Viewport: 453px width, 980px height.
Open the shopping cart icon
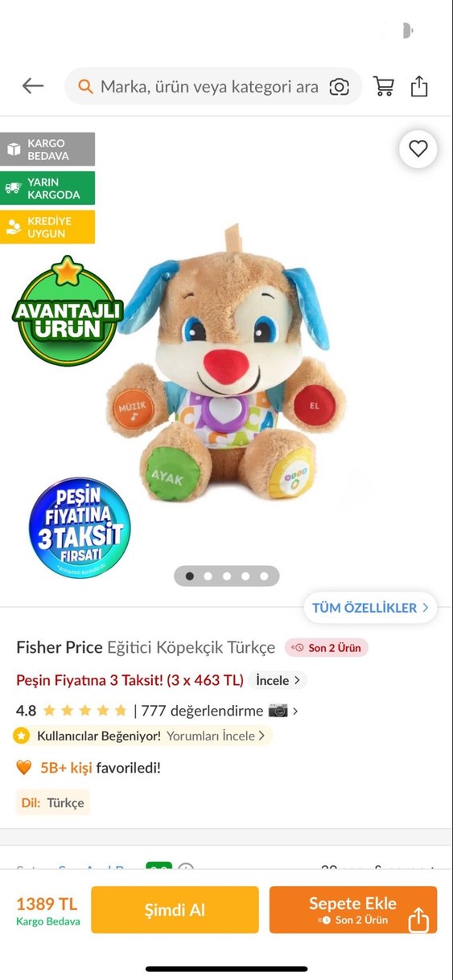384,87
